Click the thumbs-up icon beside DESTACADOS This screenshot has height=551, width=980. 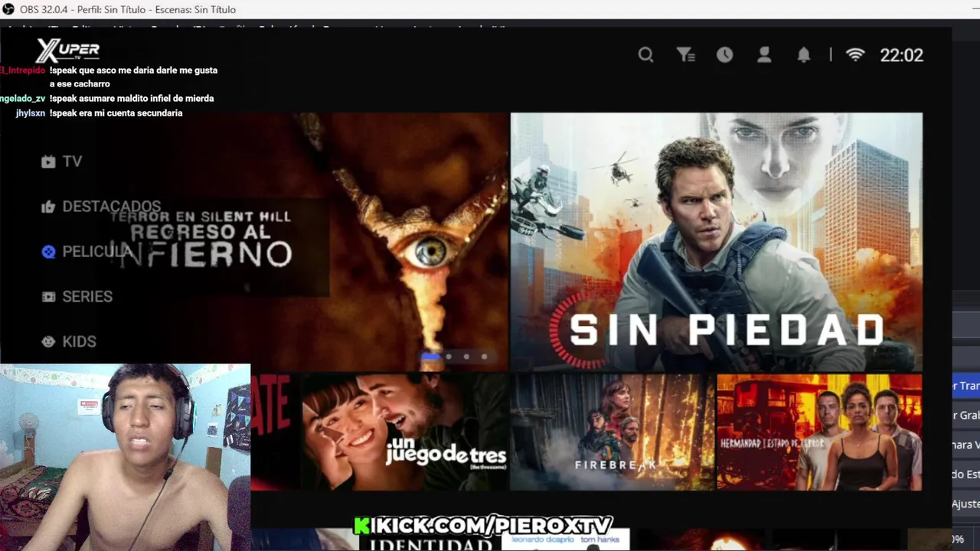(x=48, y=207)
